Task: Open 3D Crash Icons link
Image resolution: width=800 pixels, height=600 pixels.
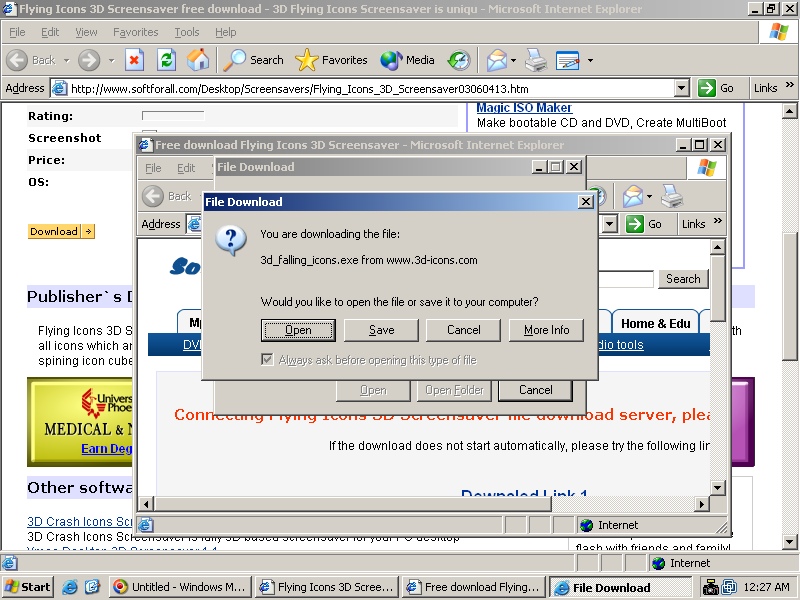Action: coord(80,521)
